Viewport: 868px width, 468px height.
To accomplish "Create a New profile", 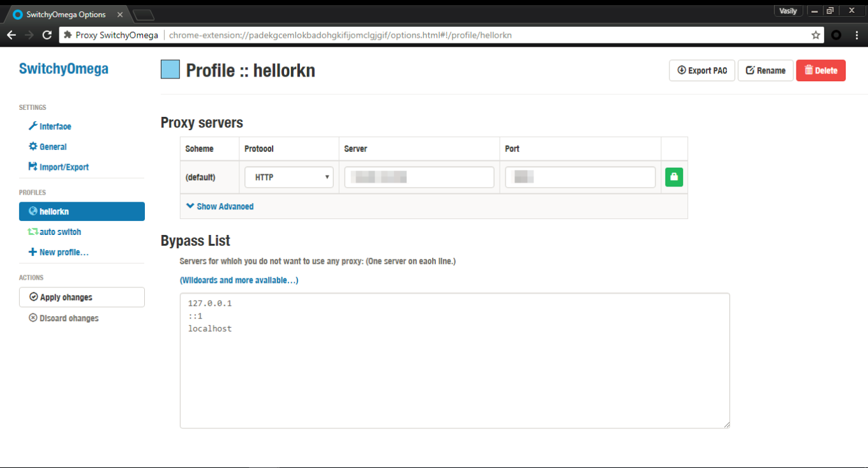I will (59, 252).
